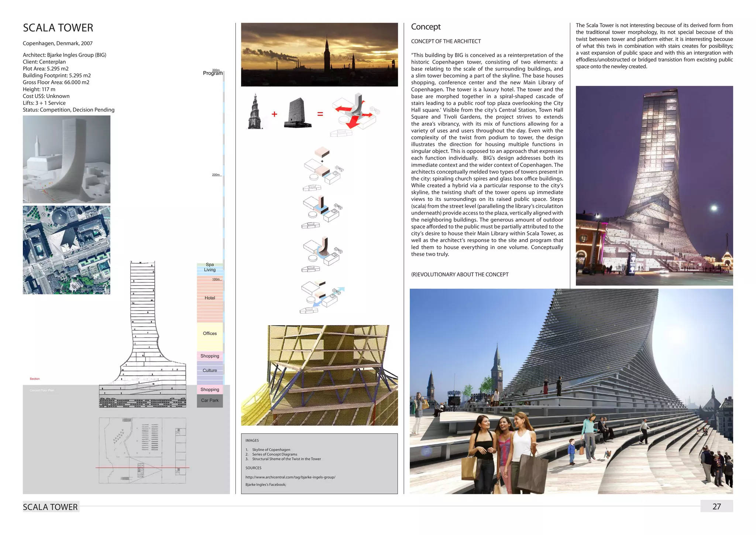Click the 100m height marker
The width and height of the screenshot is (756, 535).
click(x=216, y=279)
